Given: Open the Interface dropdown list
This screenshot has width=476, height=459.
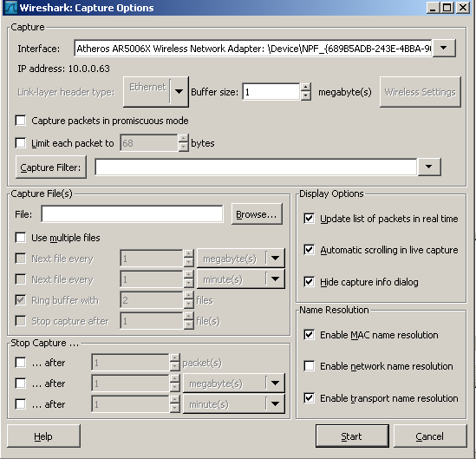Looking at the screenshot, I should click(444, 48).
